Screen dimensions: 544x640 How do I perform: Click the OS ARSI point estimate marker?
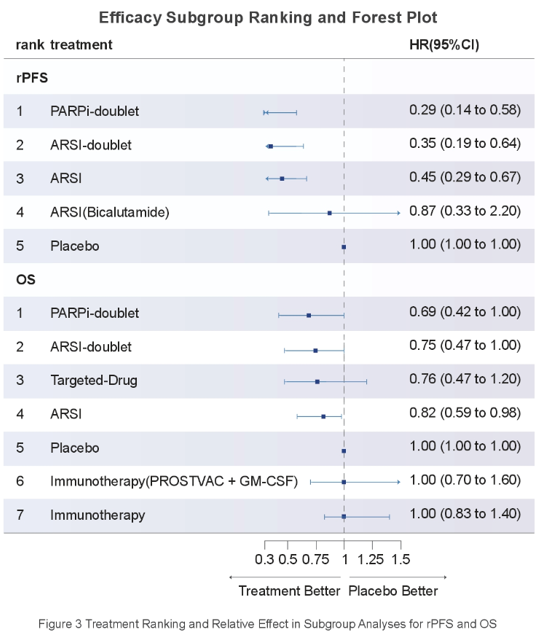point(324,417)
